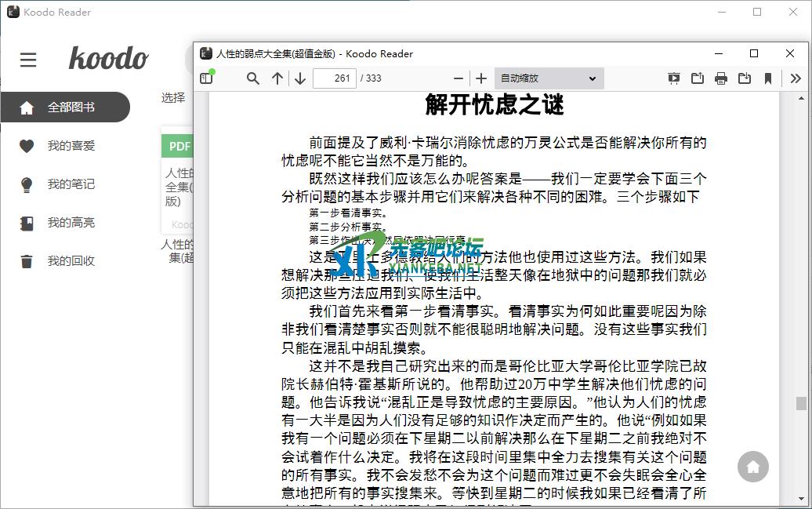
Task: Expand the secondary tools chevron menu
Action: coord(796,78)
